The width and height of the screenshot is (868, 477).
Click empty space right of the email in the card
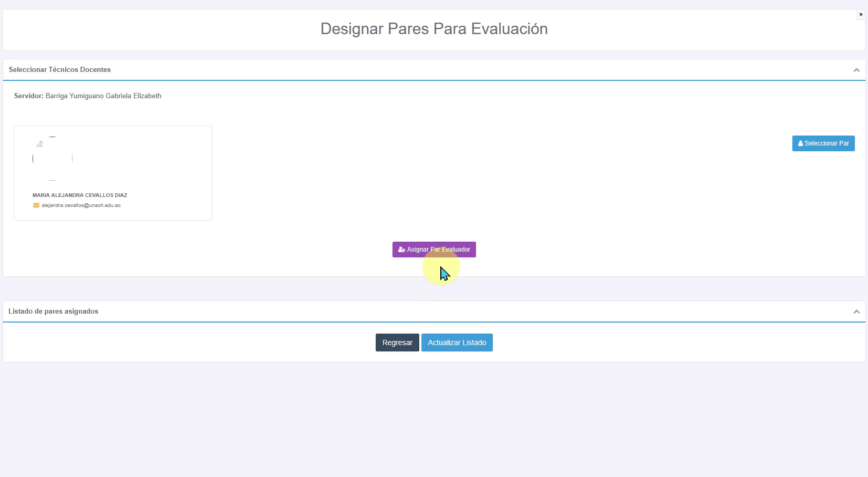tap(168, 205)
